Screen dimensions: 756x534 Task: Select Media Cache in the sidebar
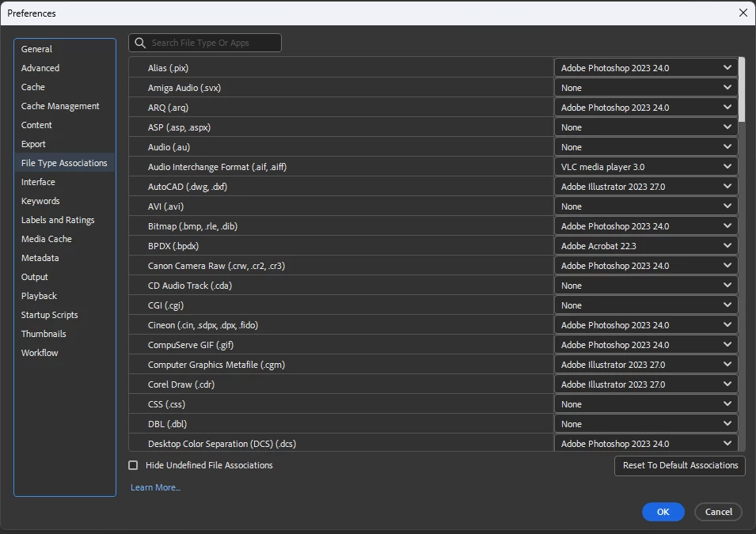46,239
